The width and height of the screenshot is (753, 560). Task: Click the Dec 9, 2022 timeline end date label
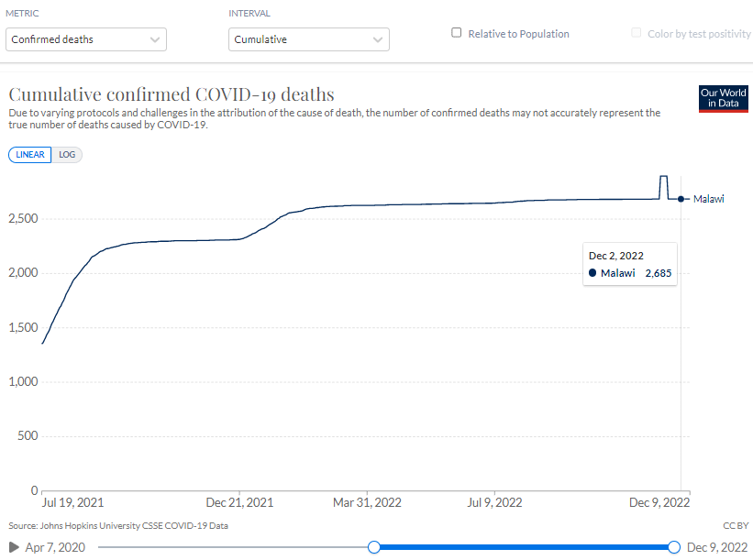pyautogui.click(x=717, y=547)
